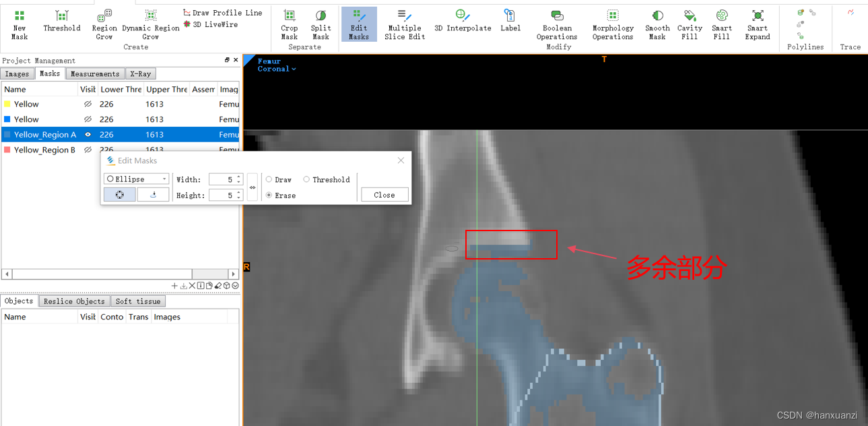Choose Draw Profile Line
Screen dimensions: 868x426
222,13
